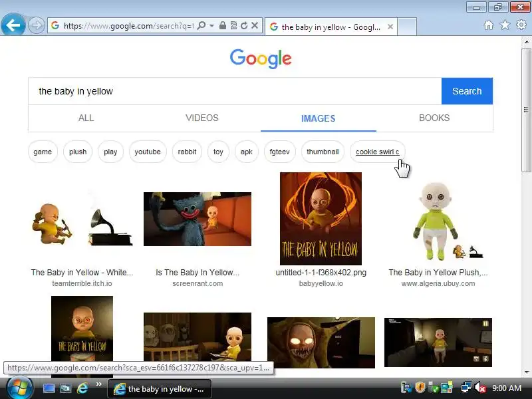Click Show Desktop icon in quick launch

pyautogui.click(x=49, y=388)
